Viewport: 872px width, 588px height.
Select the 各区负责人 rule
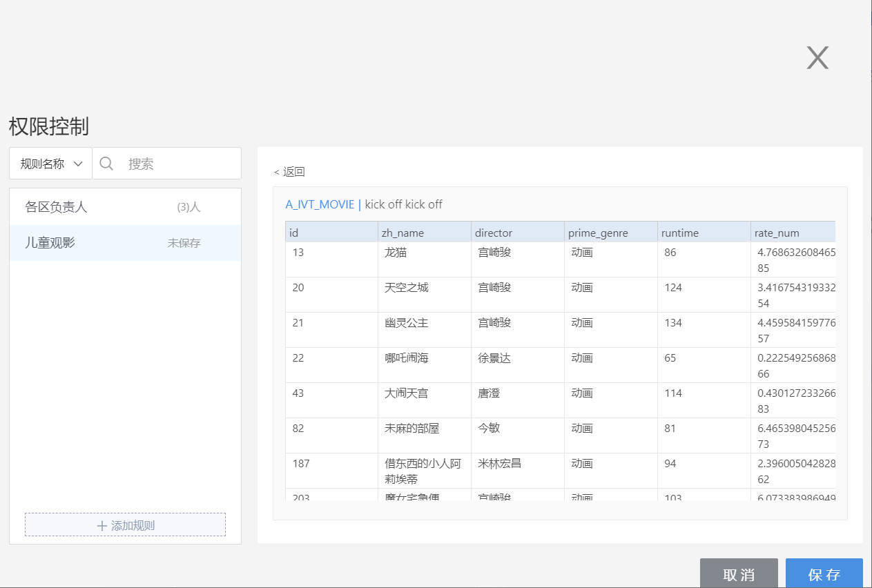tap(125, 207)
